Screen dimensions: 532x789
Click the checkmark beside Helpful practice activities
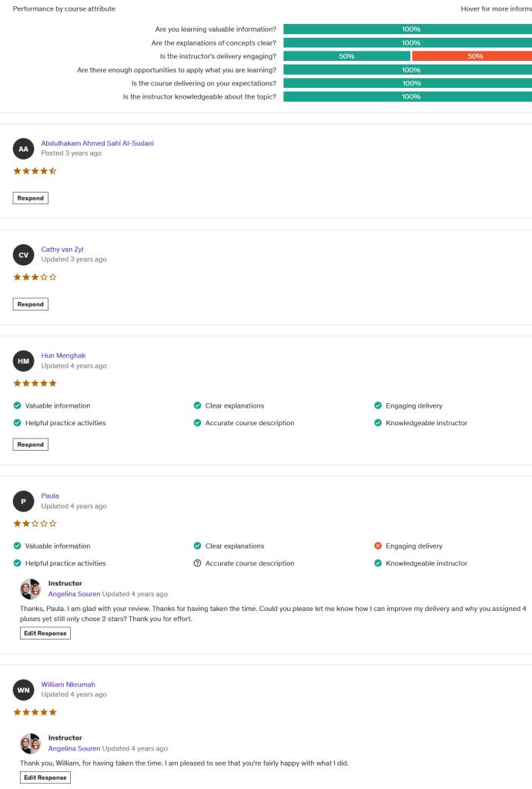click(x=17, y=422)
